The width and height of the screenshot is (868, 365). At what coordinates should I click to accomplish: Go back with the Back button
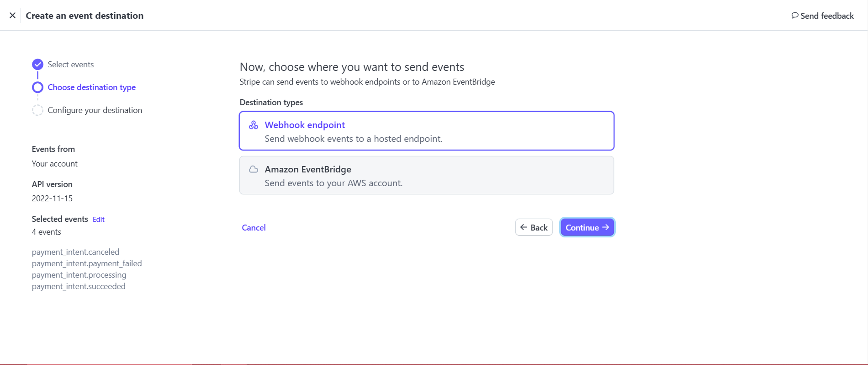[x=534, y=227]
